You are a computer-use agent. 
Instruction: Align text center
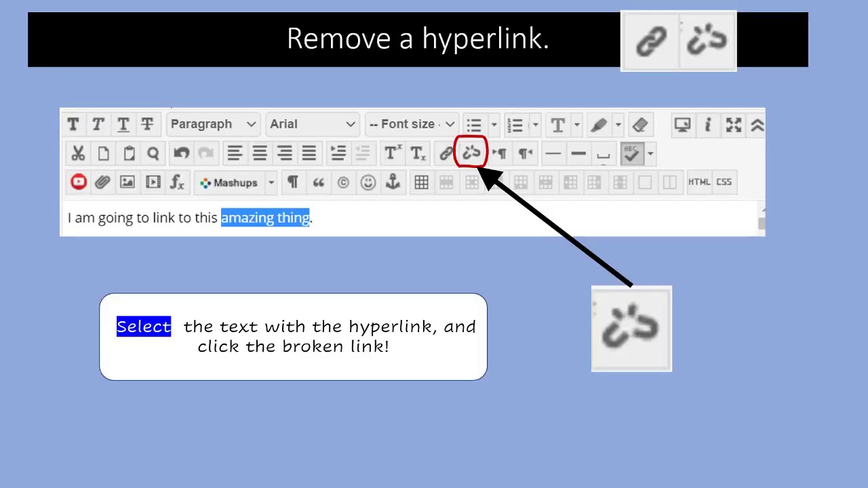coord(260,154)
